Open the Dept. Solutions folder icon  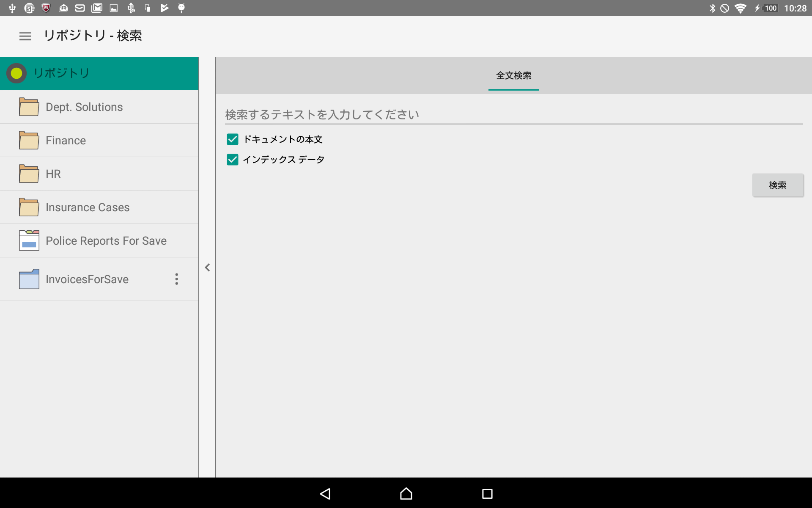(x=29, y=107)
